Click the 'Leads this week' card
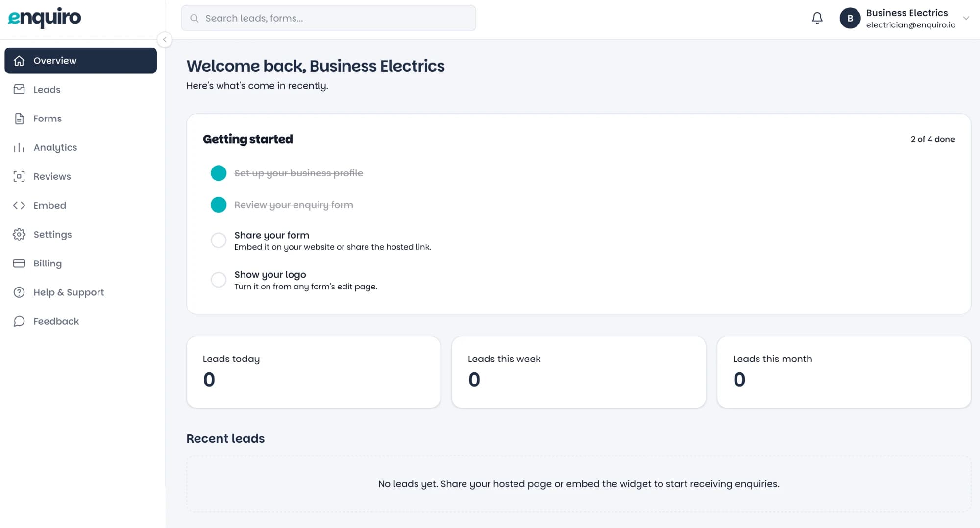This screenshot has width=980, height=528. pos(579,372)
